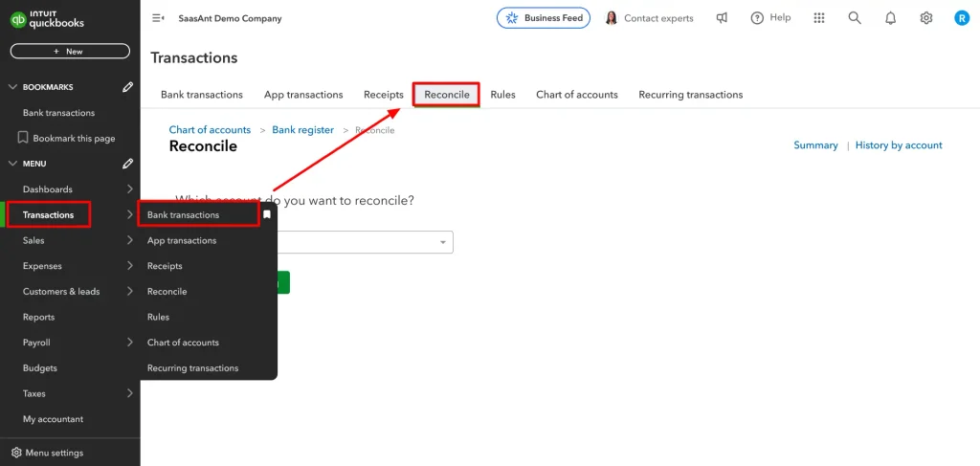Viewport: 980px width, 466px height.
Task: Select Transactions in the sidebar menu
Action: click(48, 214)
